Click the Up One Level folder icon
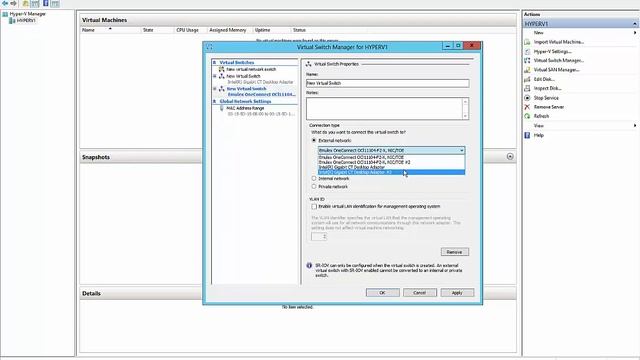Image resolution: width=640 pixels, height=360 pixels. coord(26,3)
